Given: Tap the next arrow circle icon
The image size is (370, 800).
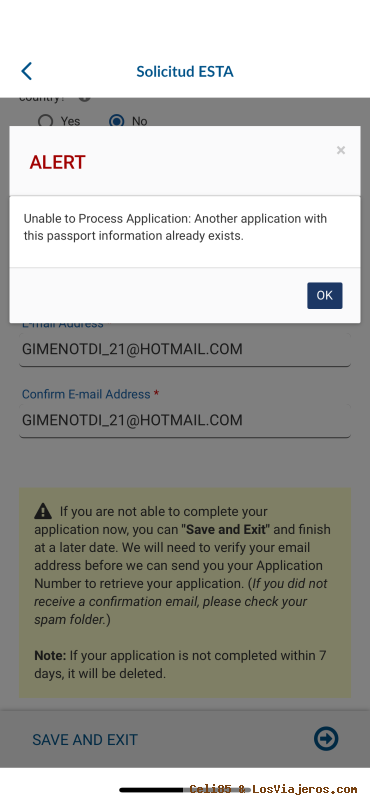Looking at the screenshot, I should click(326, 739).
